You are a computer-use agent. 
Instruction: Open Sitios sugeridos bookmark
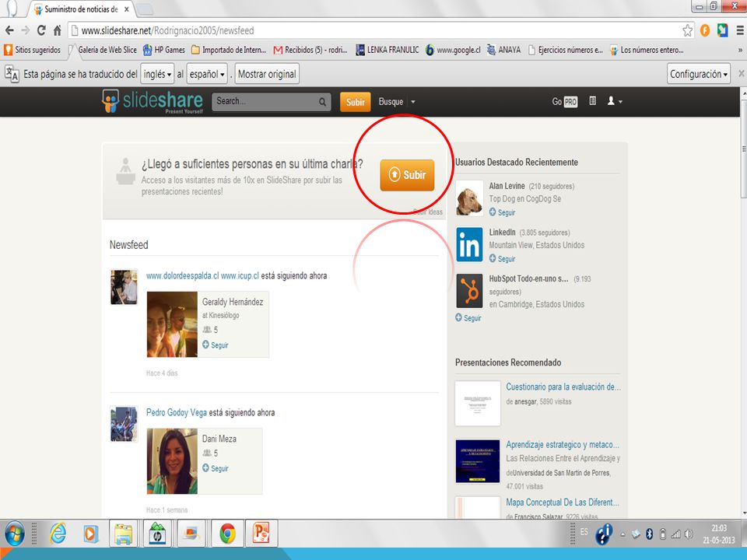(33, 50)
